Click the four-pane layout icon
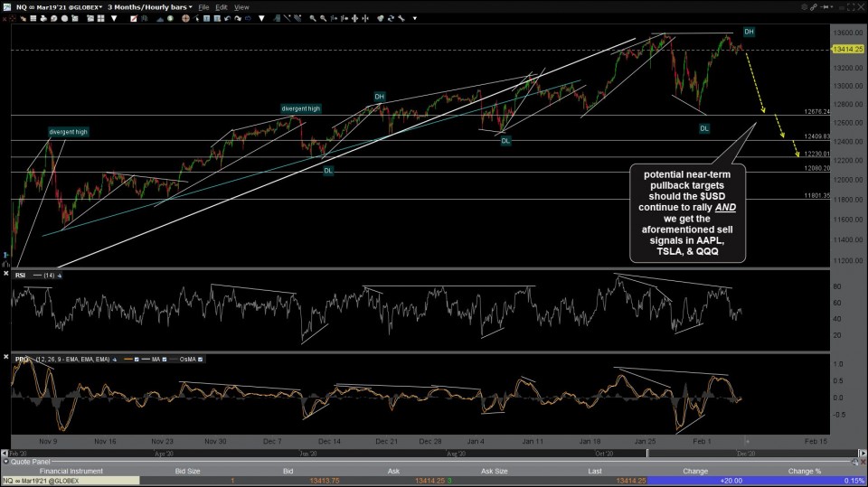This screenshot has height=487, width=868. click(x=100, y=18)
